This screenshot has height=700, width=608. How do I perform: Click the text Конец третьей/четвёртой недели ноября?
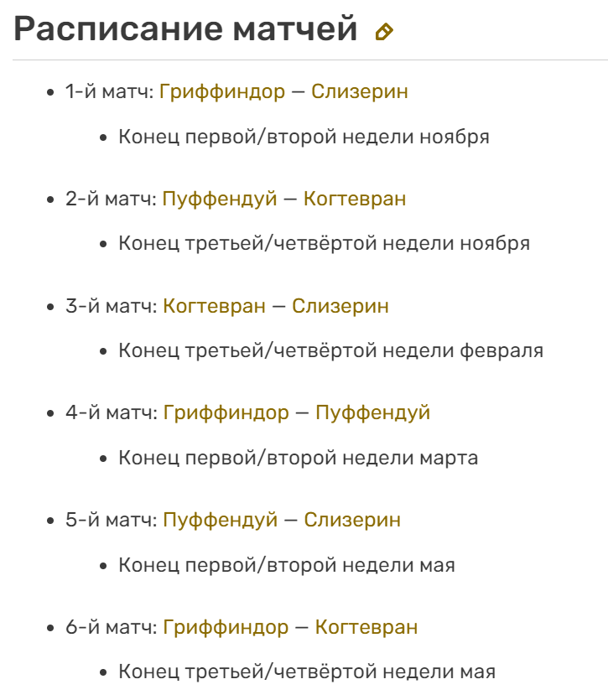point(324,244)
